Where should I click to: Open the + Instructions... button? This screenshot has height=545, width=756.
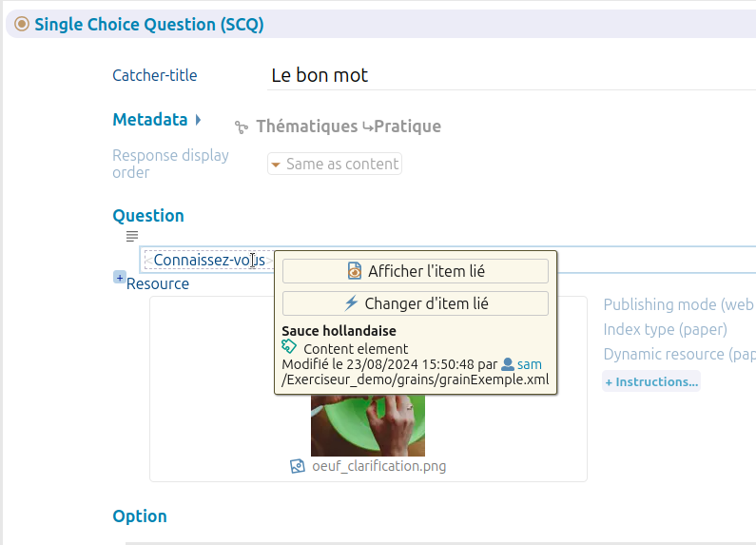[651, 381]
